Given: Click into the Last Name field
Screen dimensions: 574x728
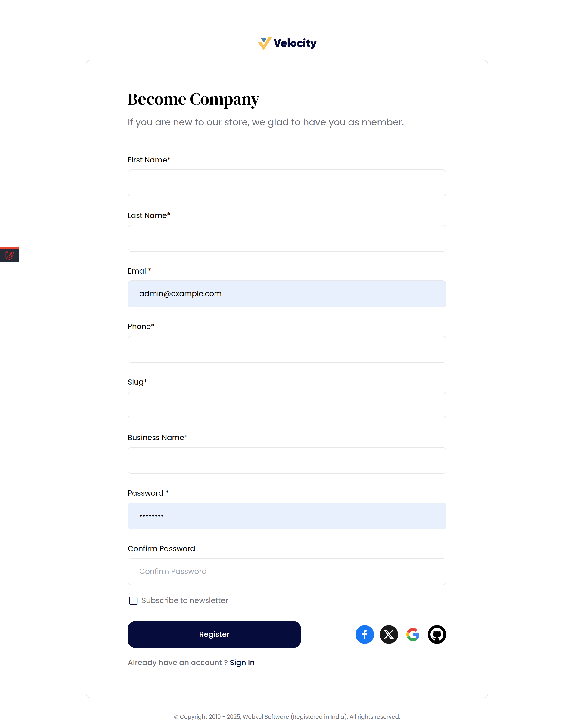Looking at the screenshot, I should click(287, 238).
